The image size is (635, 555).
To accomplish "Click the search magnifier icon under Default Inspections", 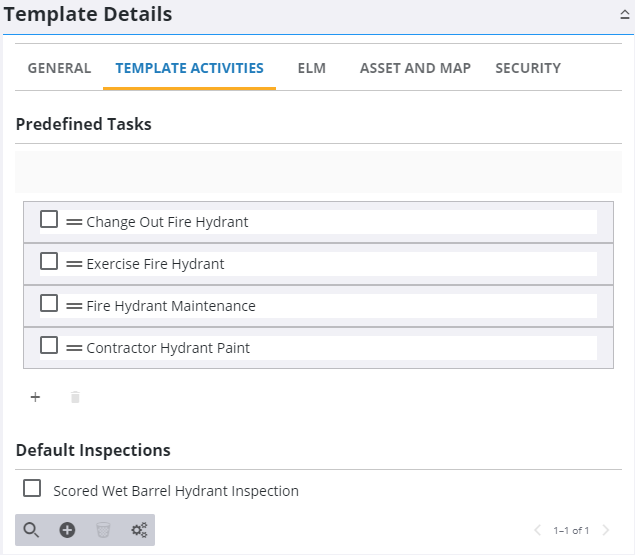I will [x=31, y=530].
